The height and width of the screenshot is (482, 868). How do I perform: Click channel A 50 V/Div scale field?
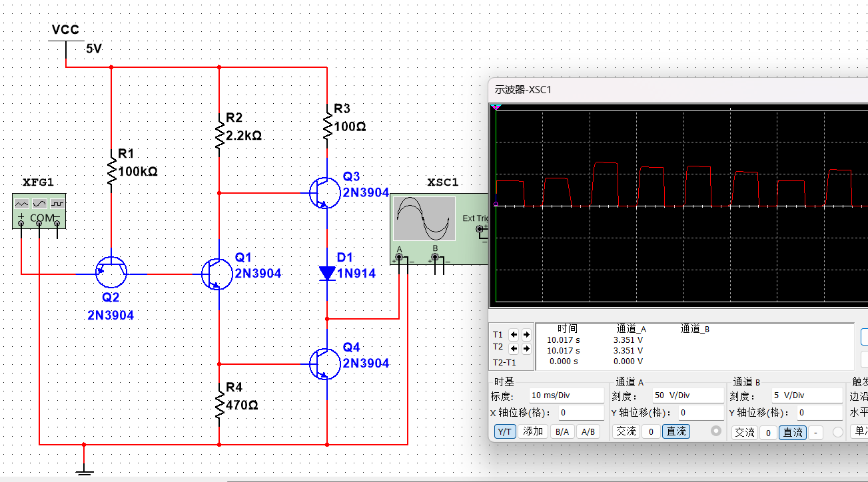click(689, 395)
